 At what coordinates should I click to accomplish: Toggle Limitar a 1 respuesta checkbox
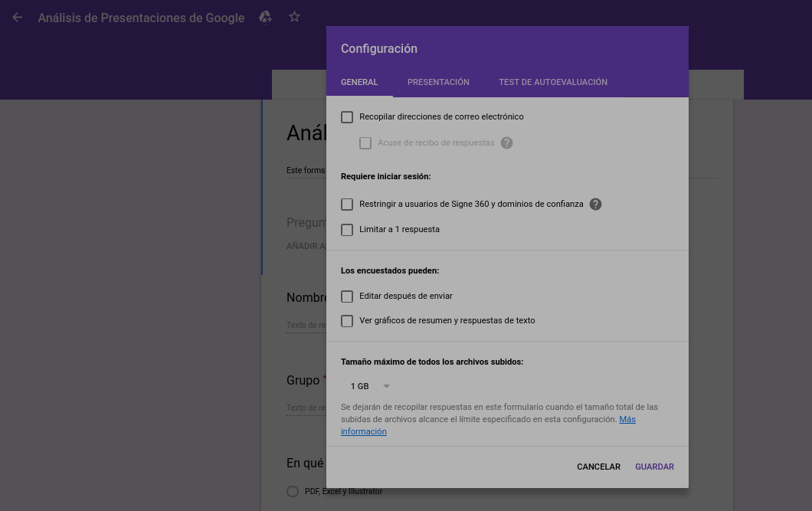[347, 230]
